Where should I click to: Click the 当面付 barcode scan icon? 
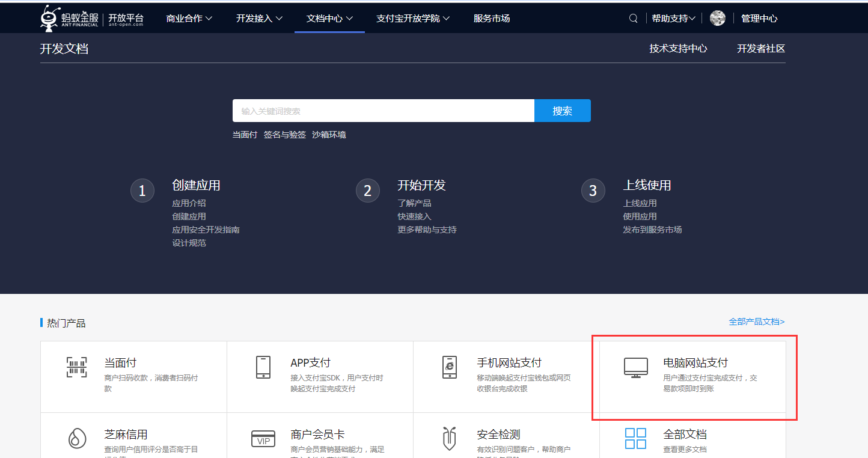pos(76,367)
